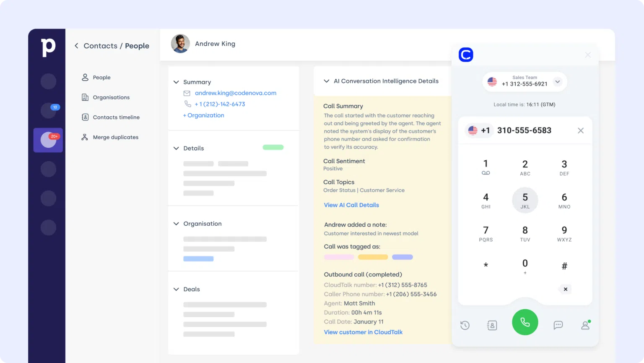Click the CloudTalk logo icon
The width and height of the screenshot is (644, 363).
coord(466,55)
